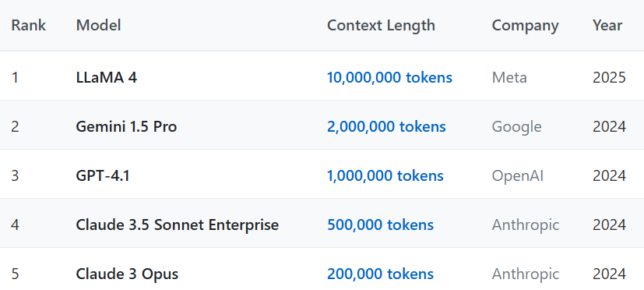The width and height of the screenshot is (644, 290).
Task: Click Anthropic in the rank 4 row
Action: coord(526,225)
